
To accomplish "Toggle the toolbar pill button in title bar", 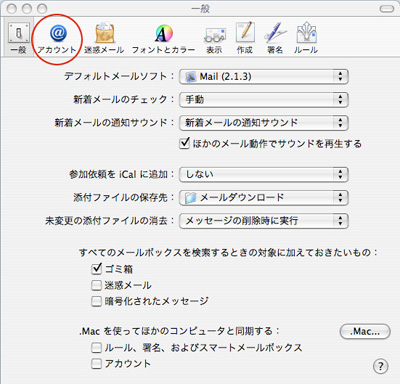I will click(x=387, y=8).
